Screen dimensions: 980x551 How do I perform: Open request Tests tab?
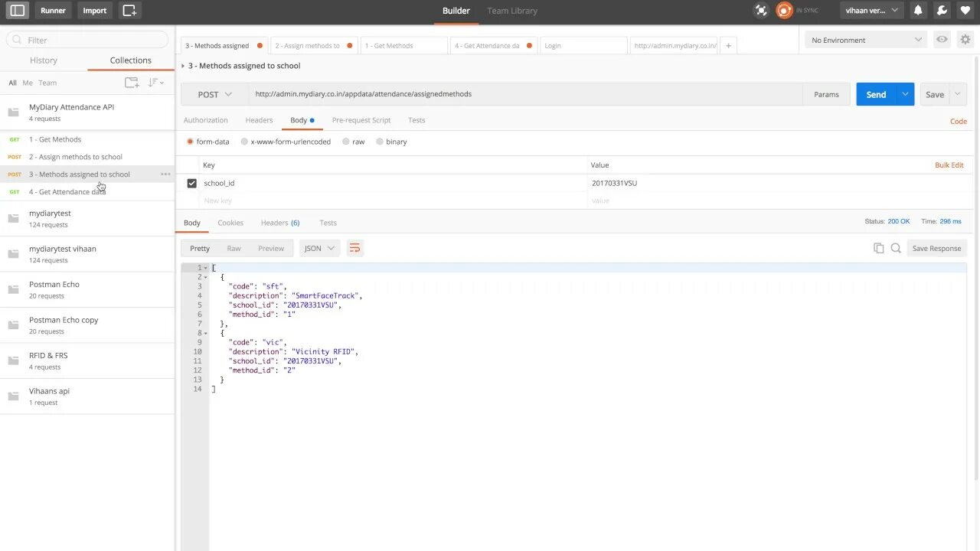click(x=416, y=120)
